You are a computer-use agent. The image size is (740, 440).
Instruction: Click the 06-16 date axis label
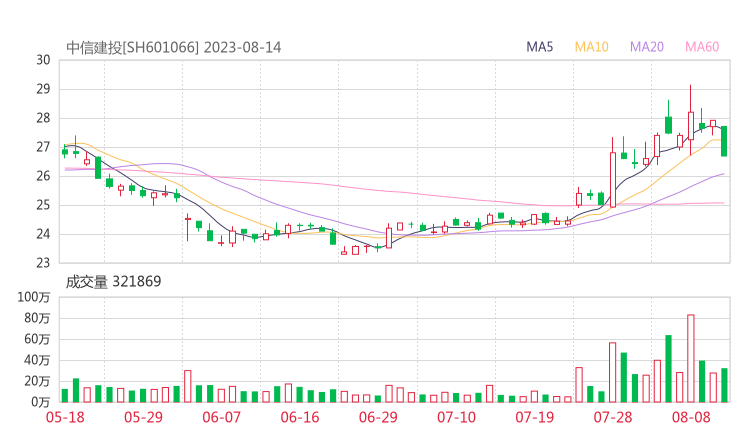pyautogui.click(x=300, y=417)
